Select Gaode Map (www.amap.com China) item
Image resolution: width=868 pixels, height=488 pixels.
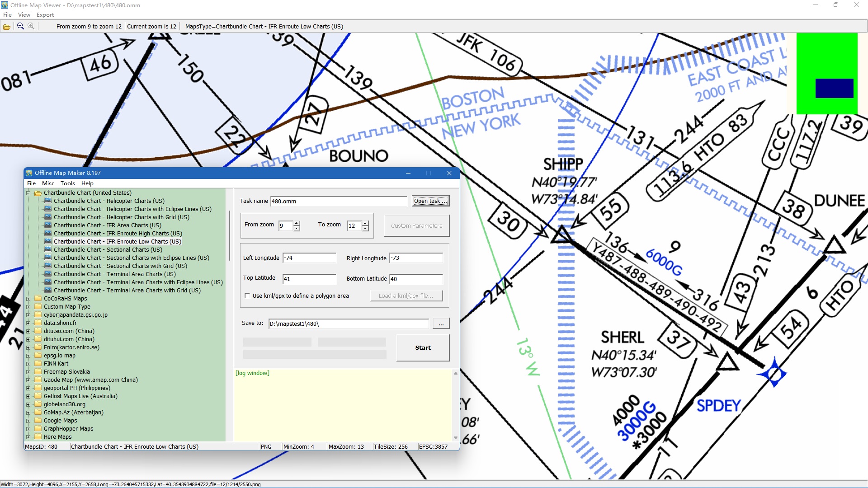click(91, 380)
